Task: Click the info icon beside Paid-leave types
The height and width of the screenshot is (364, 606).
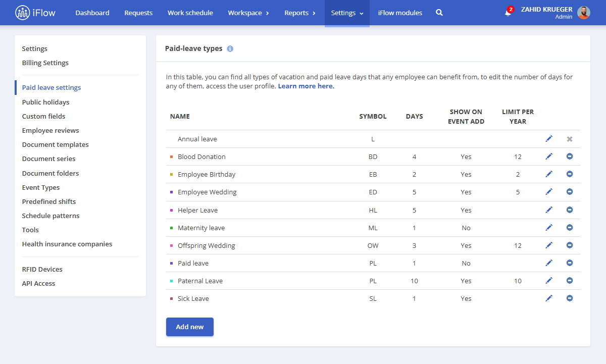Action: pyautogui.click(x=230, y=49)
